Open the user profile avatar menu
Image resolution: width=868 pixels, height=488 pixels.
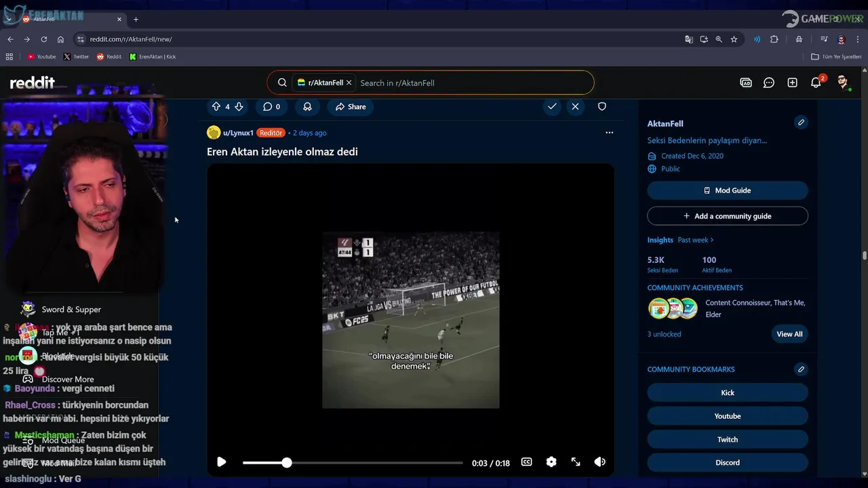pos(843,83)
